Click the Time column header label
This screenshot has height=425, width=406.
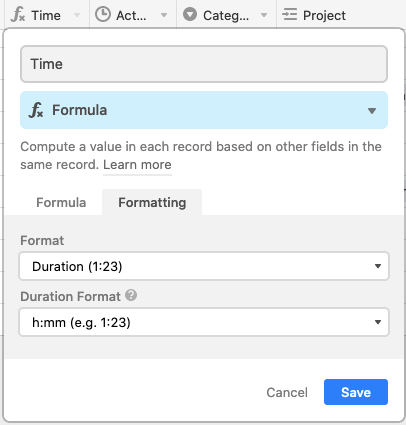46,15
